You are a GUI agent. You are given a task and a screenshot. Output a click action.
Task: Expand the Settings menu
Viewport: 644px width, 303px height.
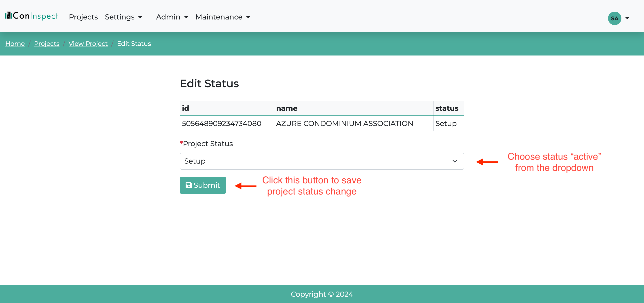(x=123, y=17)
